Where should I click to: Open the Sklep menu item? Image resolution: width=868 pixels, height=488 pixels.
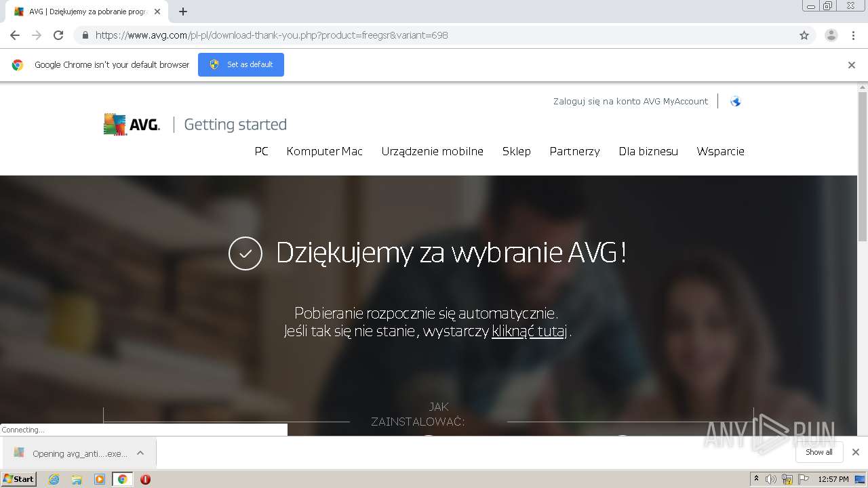pos(517,151)
